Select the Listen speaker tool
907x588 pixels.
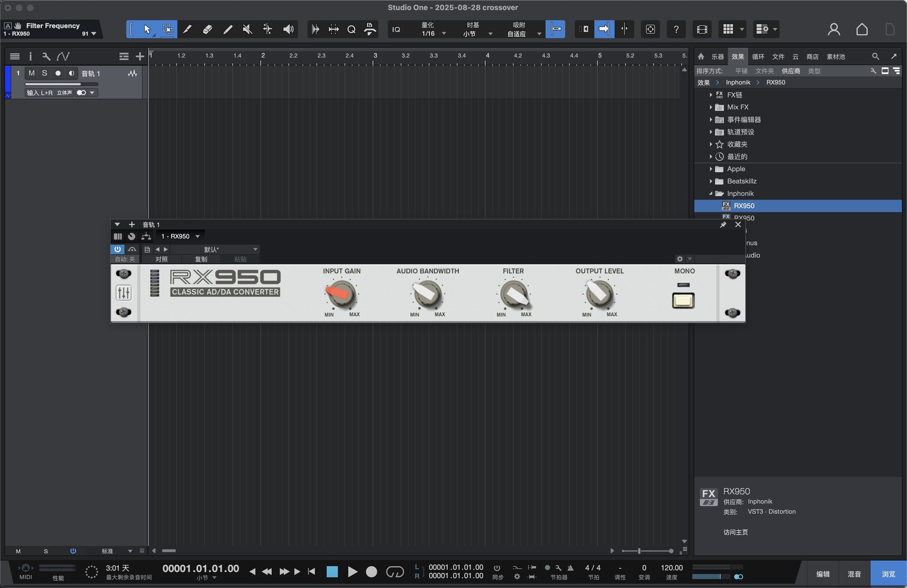tap(288, 29)
